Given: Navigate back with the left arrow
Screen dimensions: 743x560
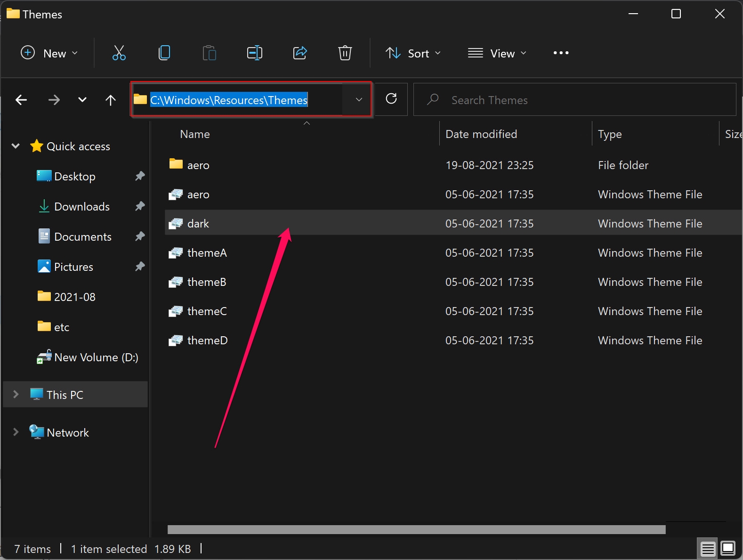Looking at the screenshot, I should [21, 100].
